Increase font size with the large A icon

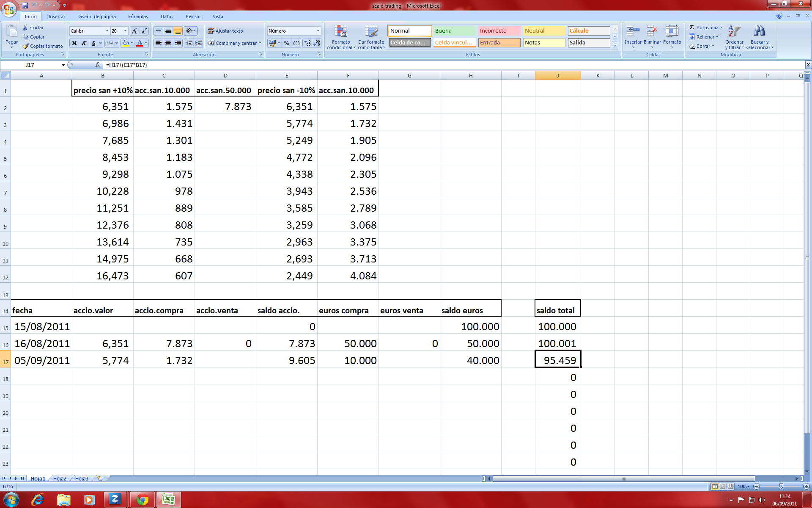pos(134,31)
